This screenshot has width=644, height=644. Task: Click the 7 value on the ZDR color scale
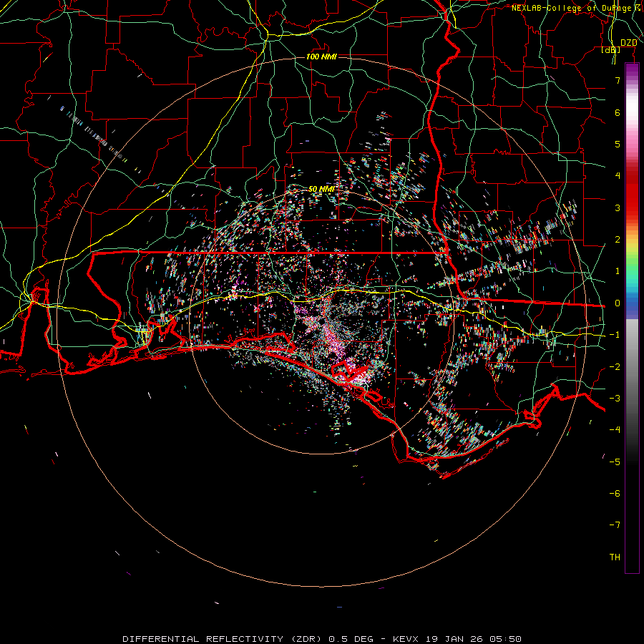tap(618, 80)
